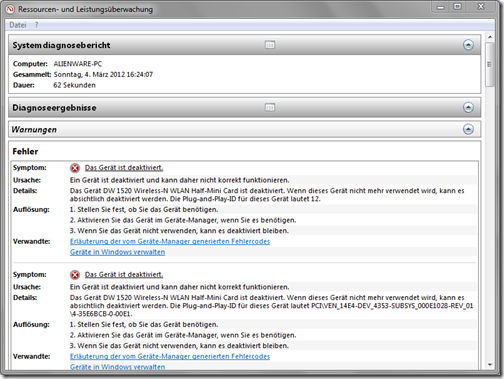Click the scrollbar down arrow
The image size is (504, 379).
(490, 364)
